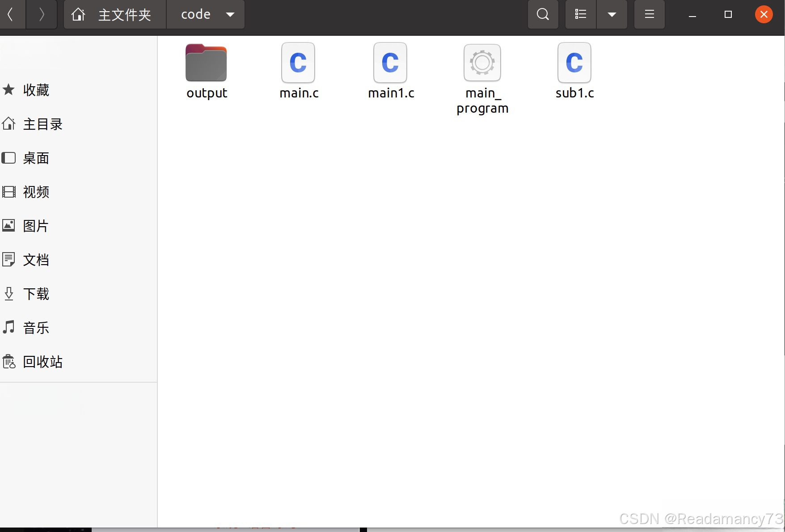Screen dimensions: 785x532
Task: Open the view options dropdown arrow
Action: click(612, 14)
